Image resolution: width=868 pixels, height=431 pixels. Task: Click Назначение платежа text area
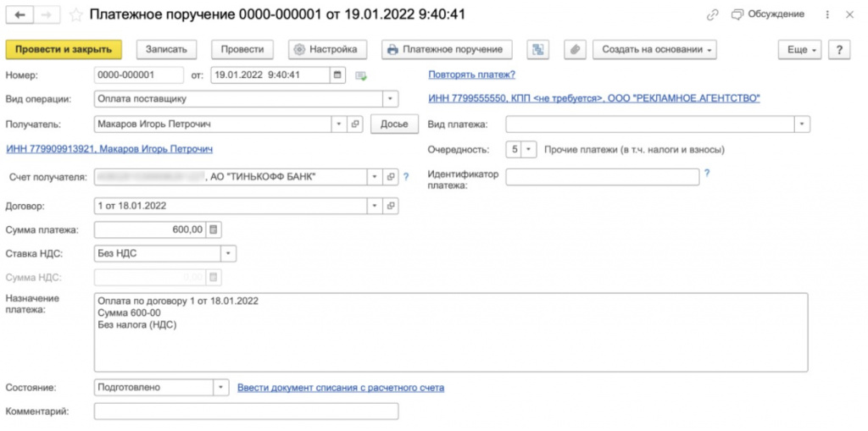pos(451,333)
